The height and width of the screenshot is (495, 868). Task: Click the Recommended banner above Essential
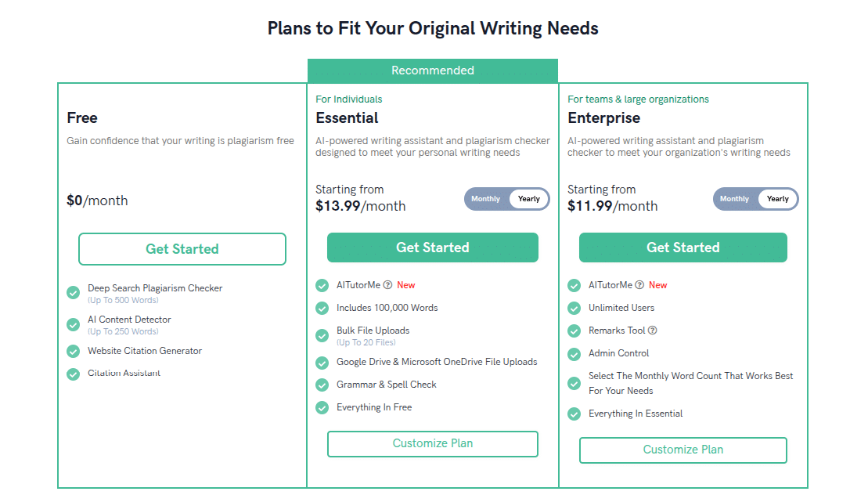coord(432,70)
